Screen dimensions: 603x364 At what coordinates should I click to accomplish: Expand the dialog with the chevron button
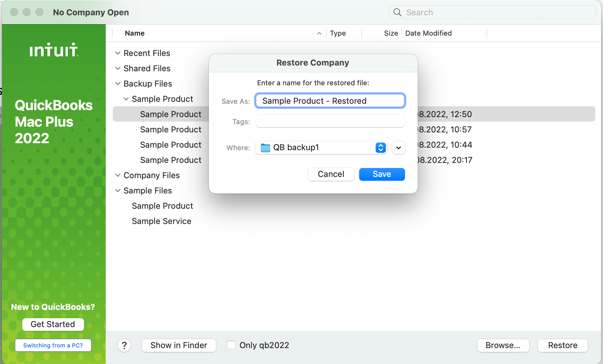[398, 148]
